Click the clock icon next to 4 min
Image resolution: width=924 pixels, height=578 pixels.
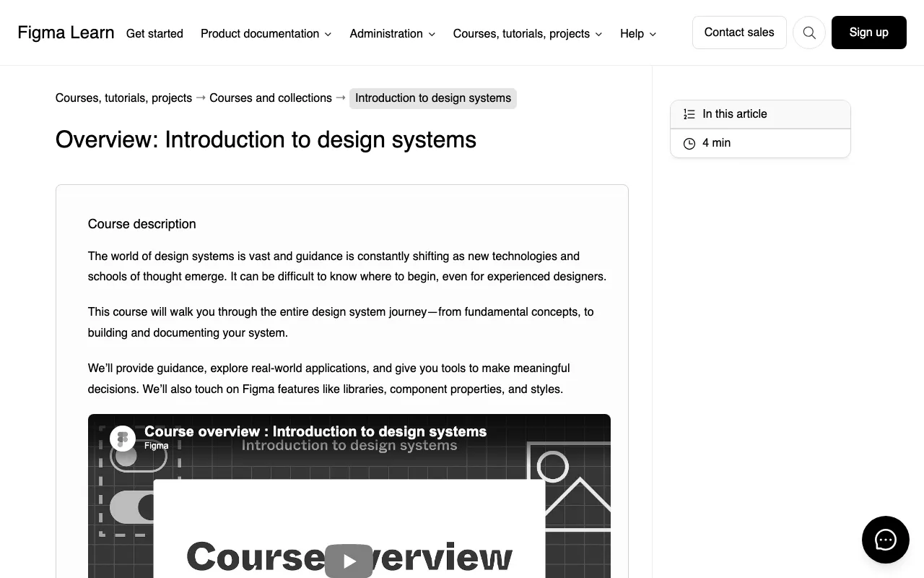coord(689,143)
